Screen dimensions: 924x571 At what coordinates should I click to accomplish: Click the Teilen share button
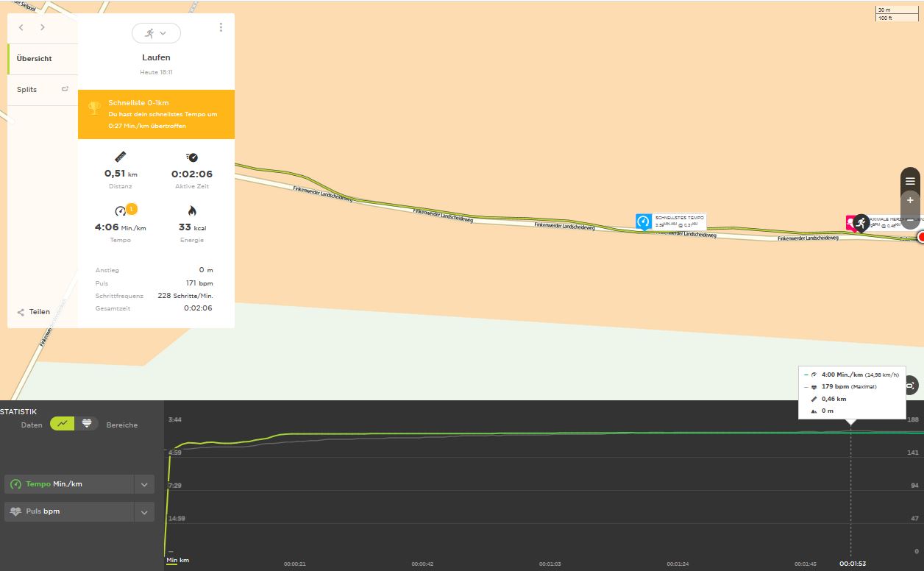coord(34,312)
